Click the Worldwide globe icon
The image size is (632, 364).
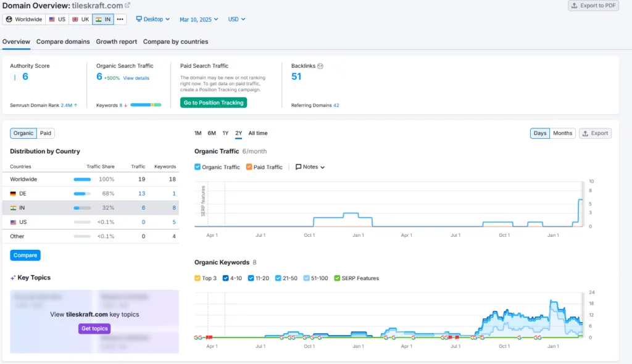[9, 19]
